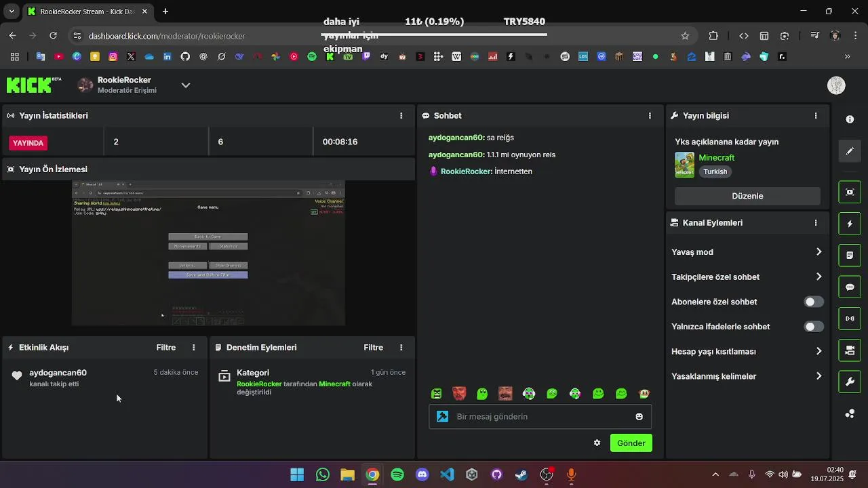Open browser tab search dropdown arrow

(x=12, y=12)
